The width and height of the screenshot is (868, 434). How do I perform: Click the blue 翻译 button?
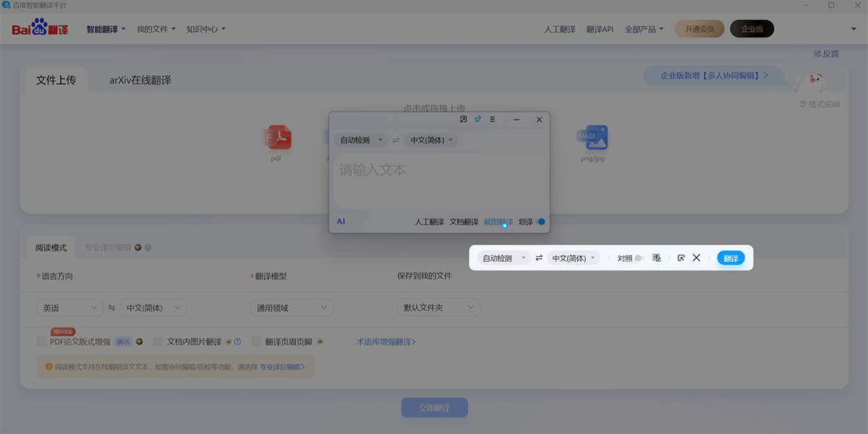pyautogui.click(x=731, y=258)
